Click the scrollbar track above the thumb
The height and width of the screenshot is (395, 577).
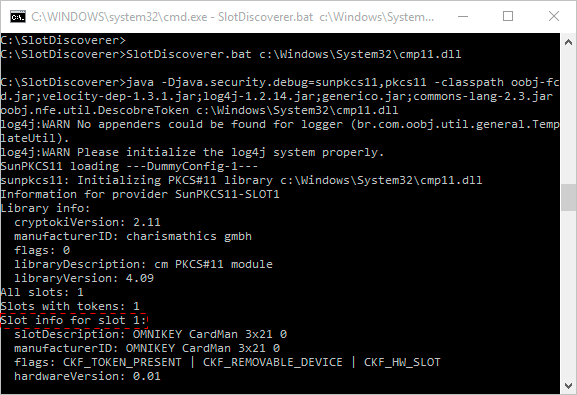[x=568, y=116]
